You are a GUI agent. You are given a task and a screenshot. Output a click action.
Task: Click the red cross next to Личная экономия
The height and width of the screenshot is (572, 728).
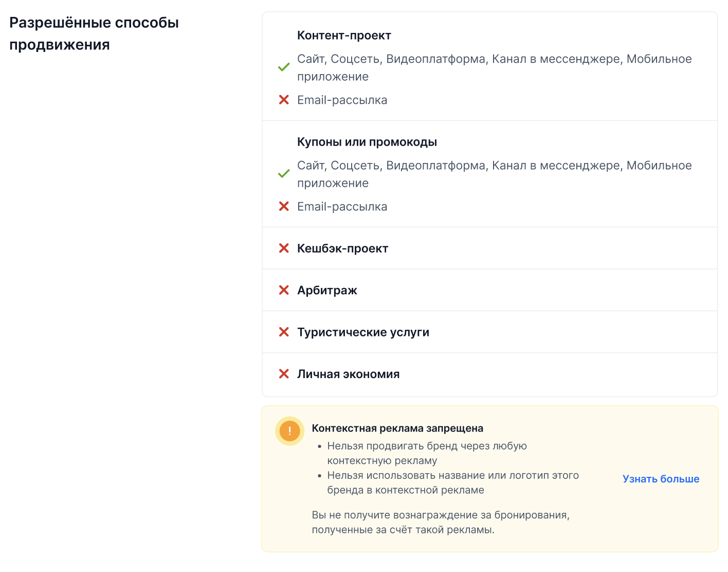pyautogui.click(x=284, y=374)
